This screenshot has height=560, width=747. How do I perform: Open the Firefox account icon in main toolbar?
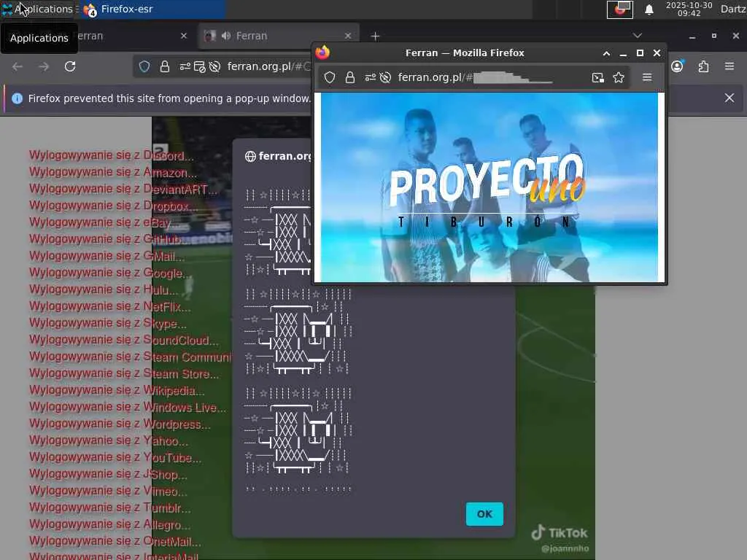(x=677, y=66)
